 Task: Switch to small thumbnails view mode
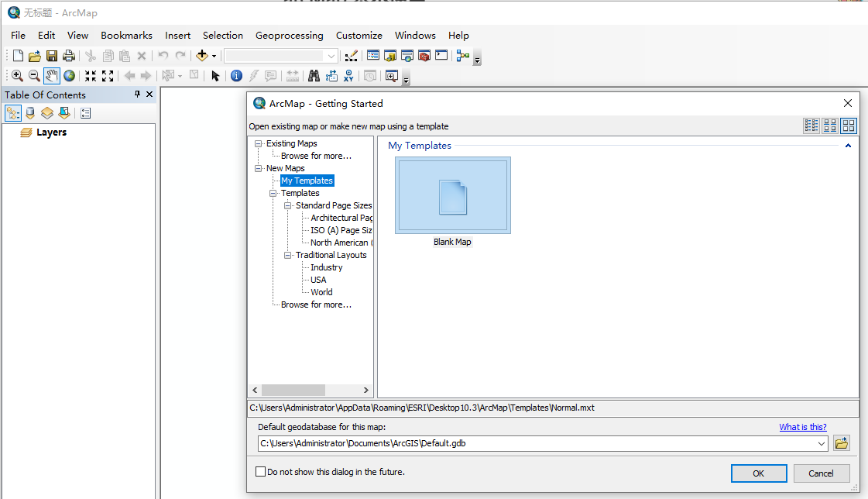829,125
